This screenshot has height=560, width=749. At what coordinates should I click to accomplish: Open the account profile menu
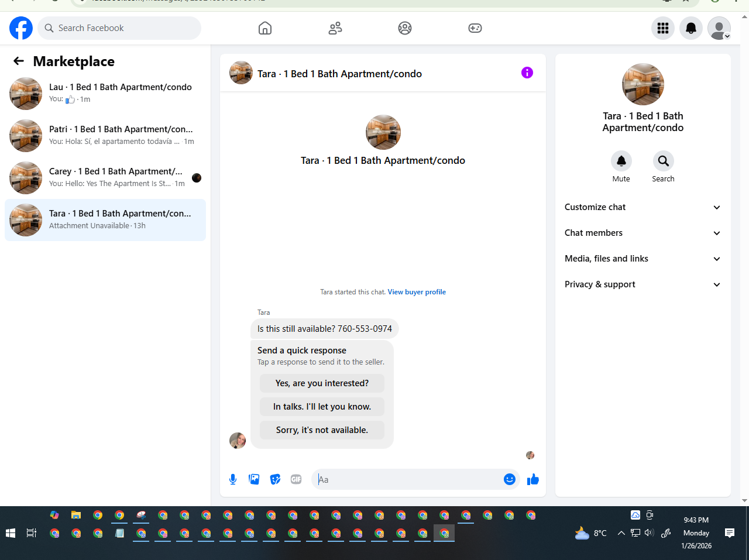[719, 28]
